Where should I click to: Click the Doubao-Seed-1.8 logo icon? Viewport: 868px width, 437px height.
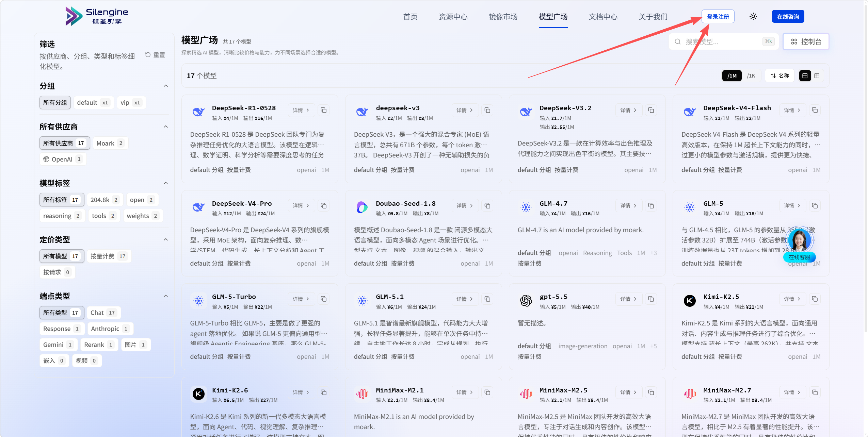tap(362, 207)
